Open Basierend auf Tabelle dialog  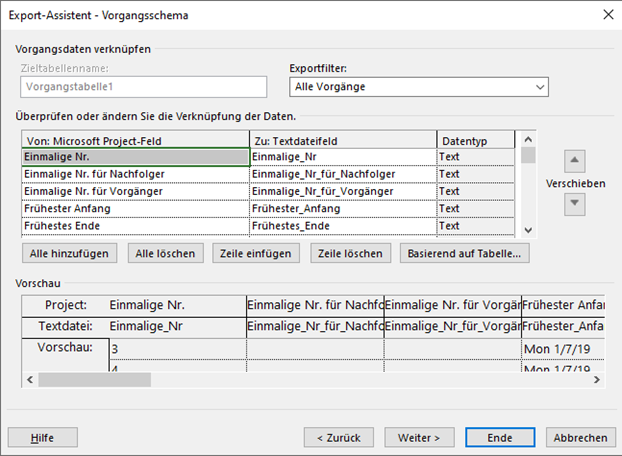[464, 253]
